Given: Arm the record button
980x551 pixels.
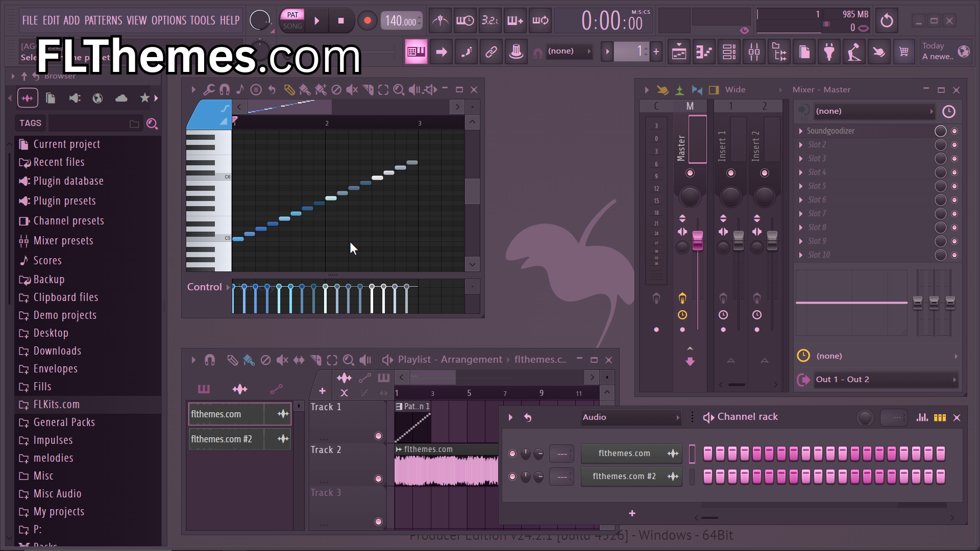Looking at the screenshot, I should (x=367, y=21).
